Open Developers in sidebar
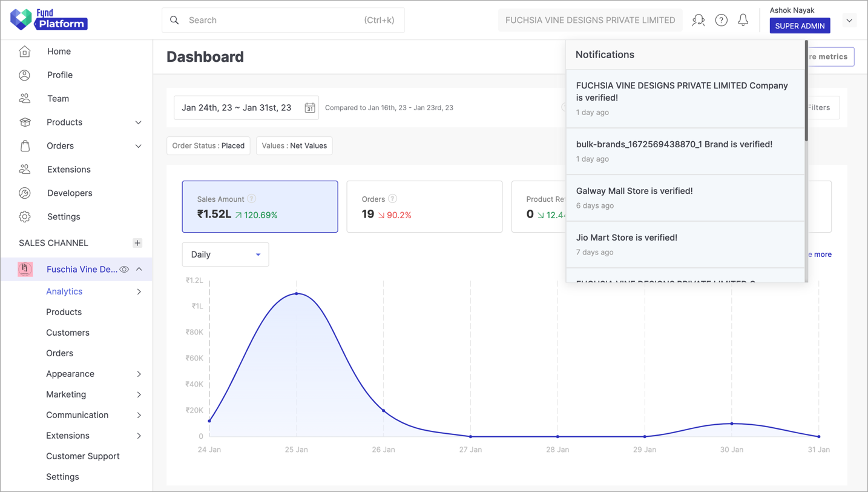 coord(70,193)
